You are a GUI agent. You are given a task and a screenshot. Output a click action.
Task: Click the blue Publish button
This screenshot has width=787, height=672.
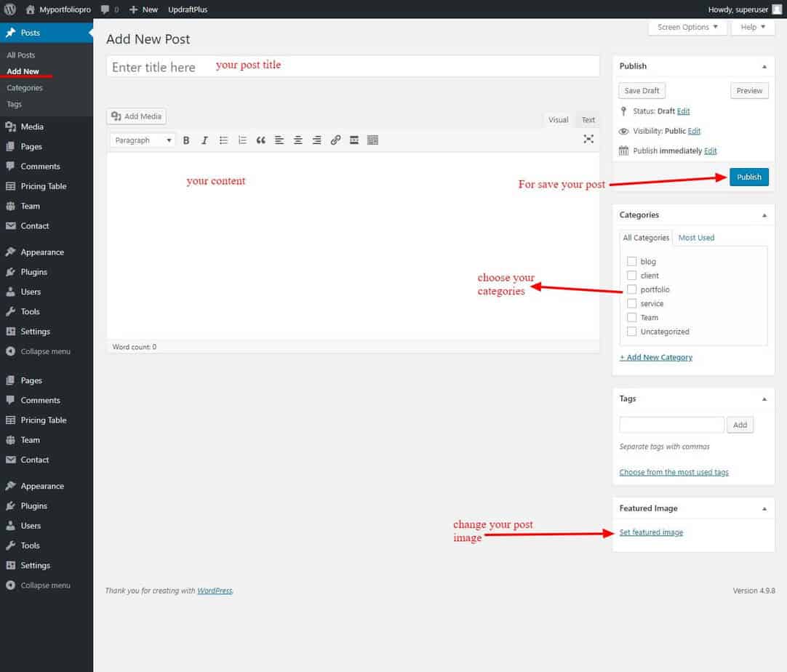(x=749, y=177)
